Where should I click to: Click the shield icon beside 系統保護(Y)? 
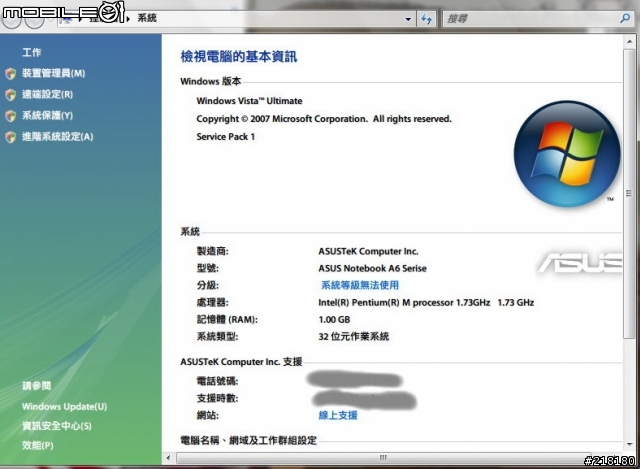[x=11, y=116]
